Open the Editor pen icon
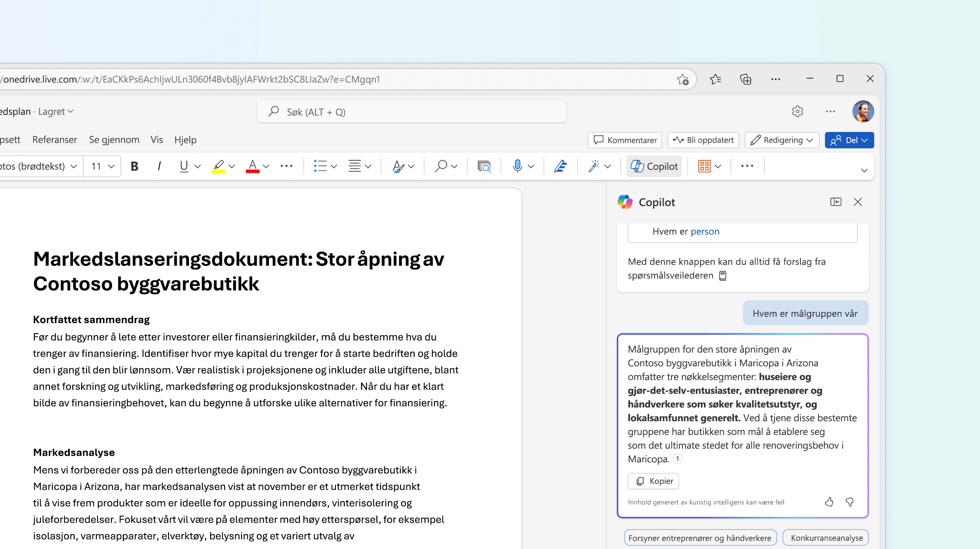The height and width of the screenshot is (549, 980). (561, 166)
